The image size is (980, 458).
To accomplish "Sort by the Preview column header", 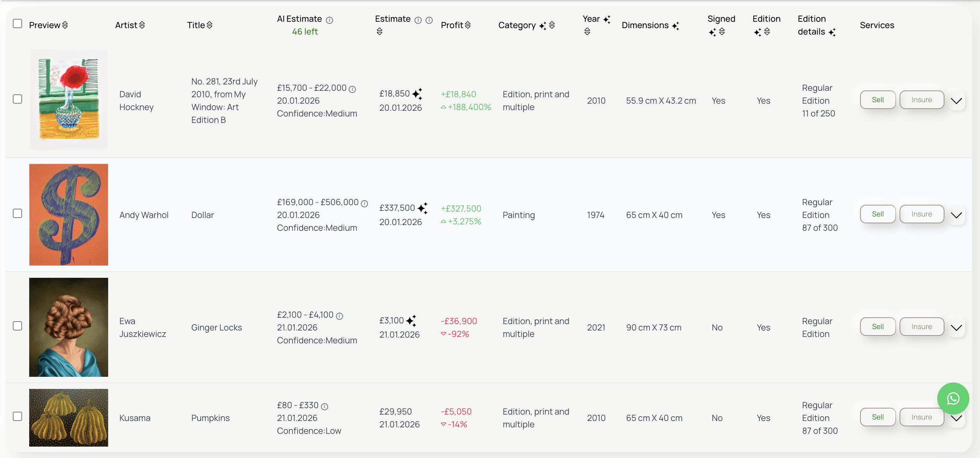I will (x=65, y=25).
